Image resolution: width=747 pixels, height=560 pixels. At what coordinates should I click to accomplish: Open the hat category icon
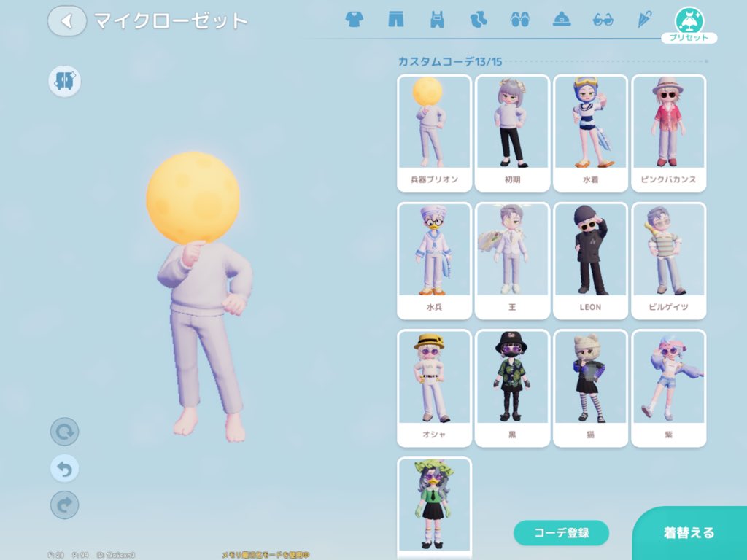(x=562, y=20)
